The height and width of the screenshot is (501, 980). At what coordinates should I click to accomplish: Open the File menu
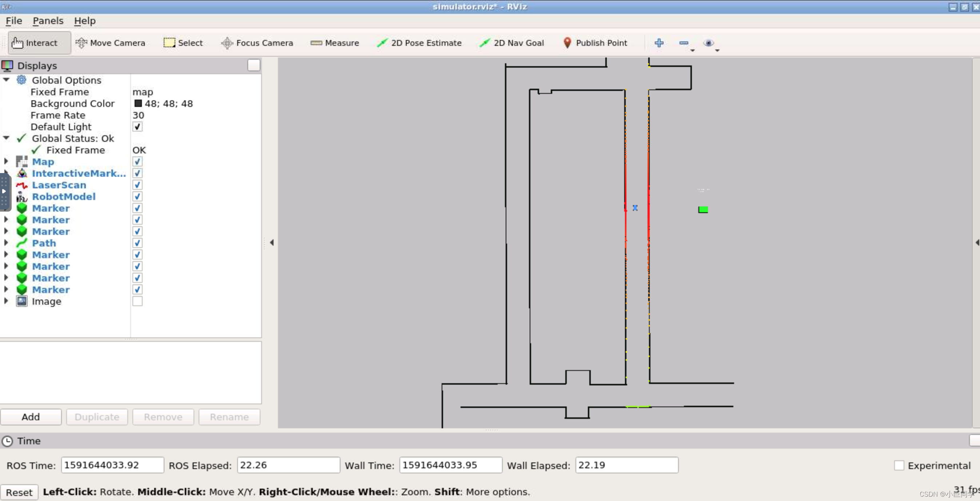[13, 20]
